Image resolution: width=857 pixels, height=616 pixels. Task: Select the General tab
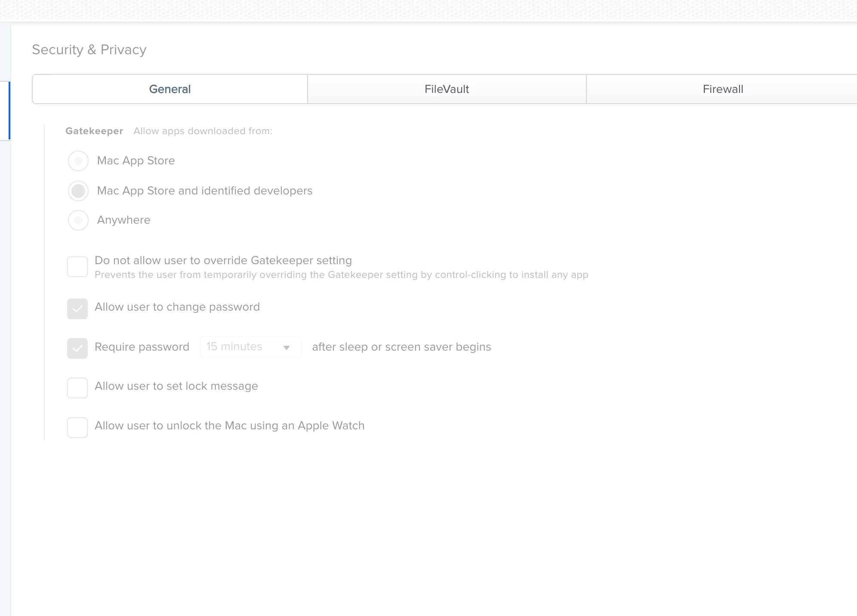[x=170, y=89]
